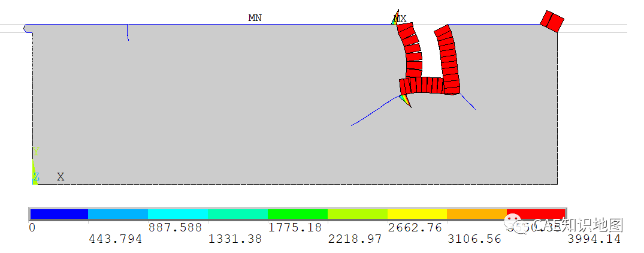Select the legend value 443.794
This screenshot has width=644, height=253.
(116, 239)
